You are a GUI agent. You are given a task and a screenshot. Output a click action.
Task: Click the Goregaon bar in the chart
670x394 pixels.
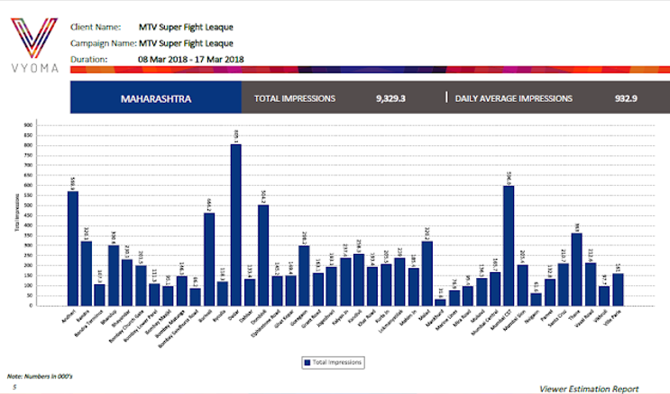[304, 276]
